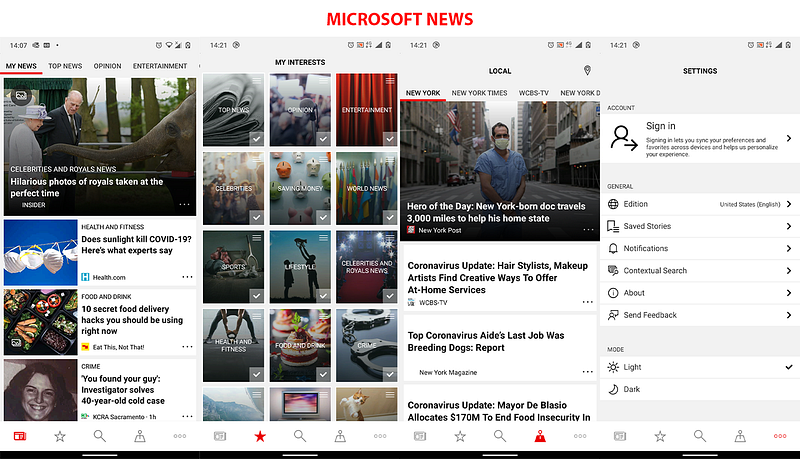Open local news icon on My News screen
800x459 pixels.
click(140, 436)
